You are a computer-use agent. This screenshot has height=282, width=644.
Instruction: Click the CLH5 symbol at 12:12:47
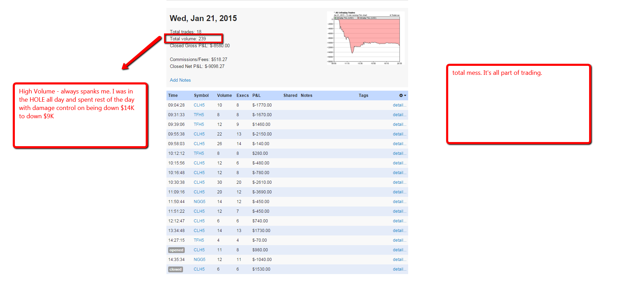[199, 221]
